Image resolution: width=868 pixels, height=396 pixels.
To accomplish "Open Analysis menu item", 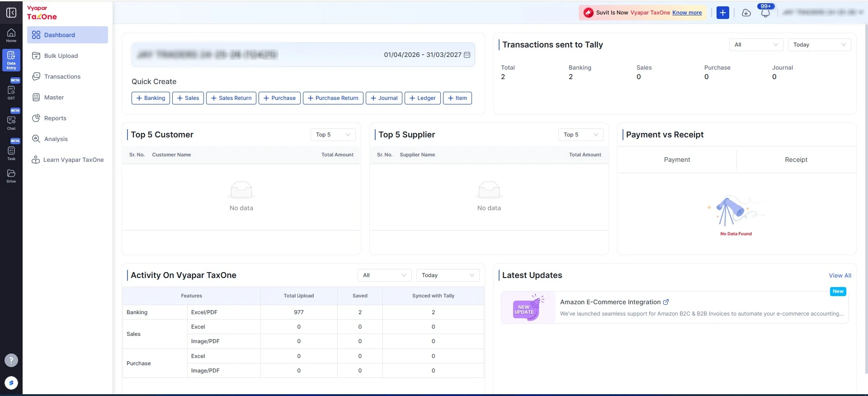I will (x=67, y=139).
